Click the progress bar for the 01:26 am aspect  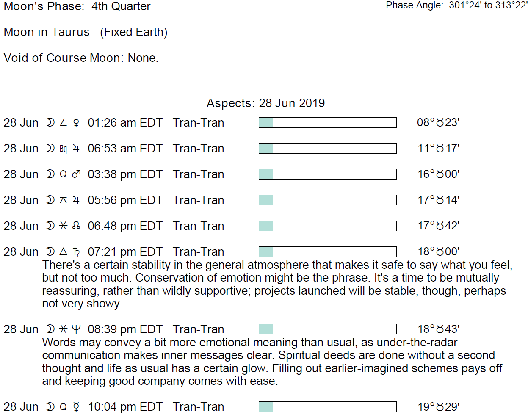click(x=327, y=123)
